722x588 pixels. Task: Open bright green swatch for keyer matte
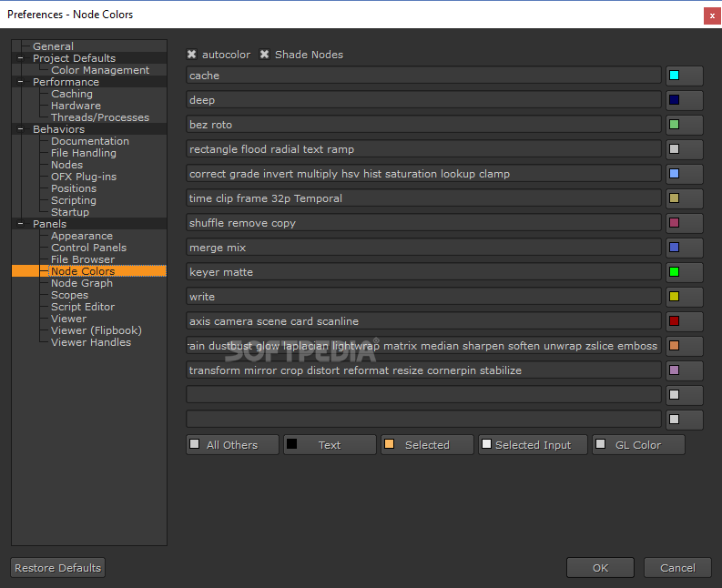(685, 271)
